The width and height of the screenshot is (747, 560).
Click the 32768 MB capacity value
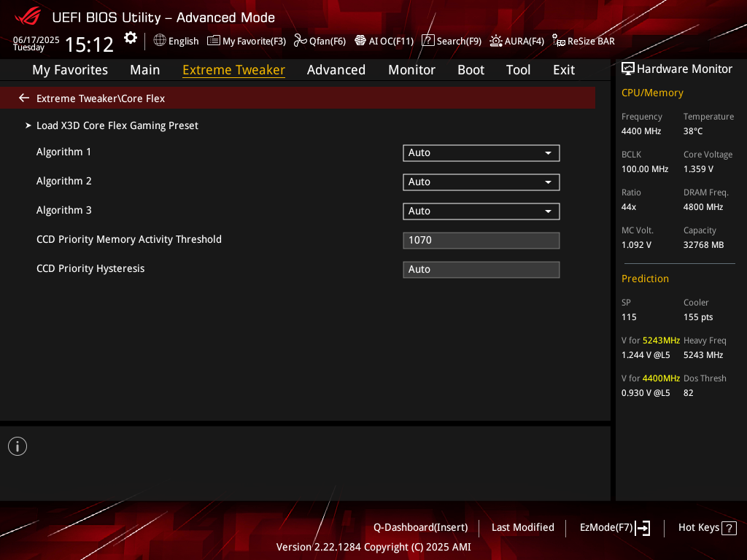pos(703,245)
